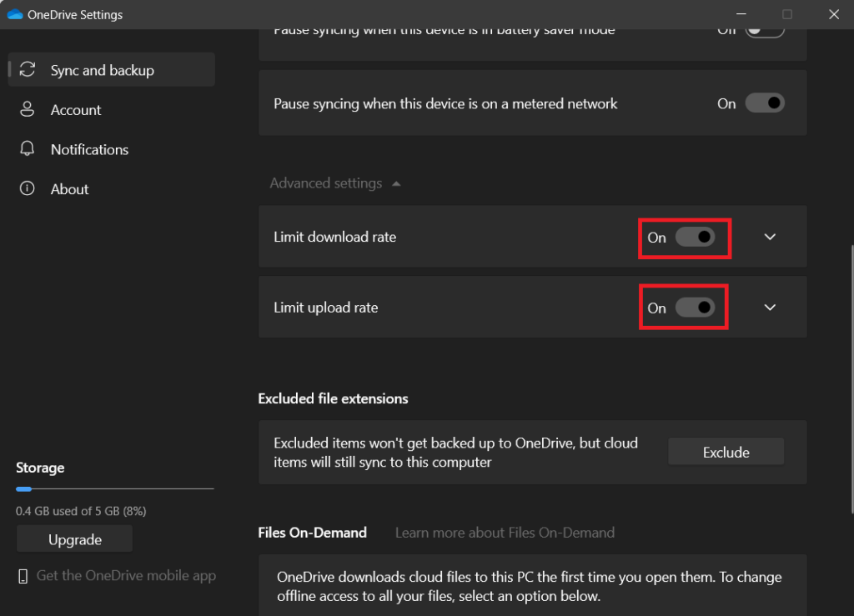The width and height of the screenshot is (854, 616).
Task: Open Learn more about Files On-Demand link
Action: pyautogui.click(x=505, y=533)
